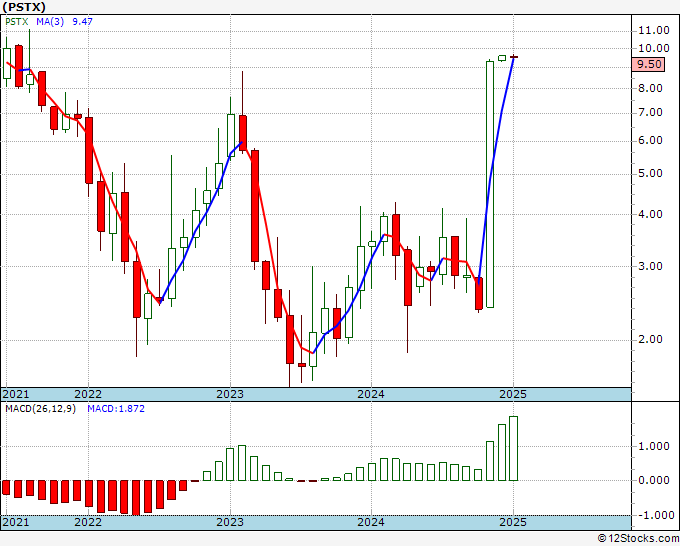Click 2024 on the price chart timeline
The height and width of the screenshot is (546, 680).
[371, 394]
